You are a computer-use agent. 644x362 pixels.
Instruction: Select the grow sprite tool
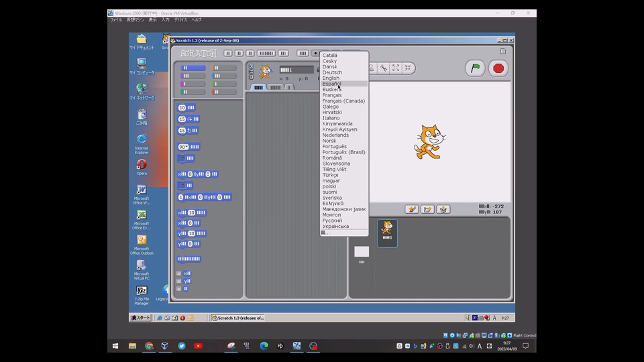click(x=396, y=68)
